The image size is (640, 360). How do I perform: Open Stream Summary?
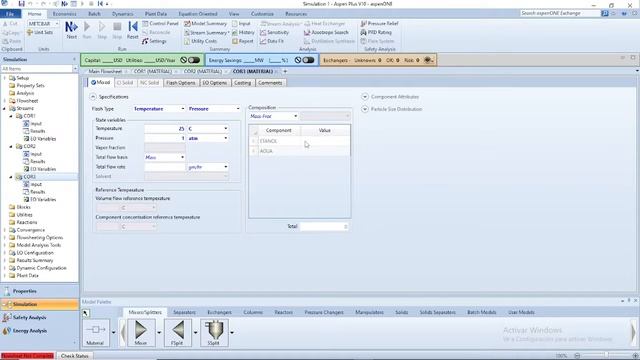[x=206, y=32]
